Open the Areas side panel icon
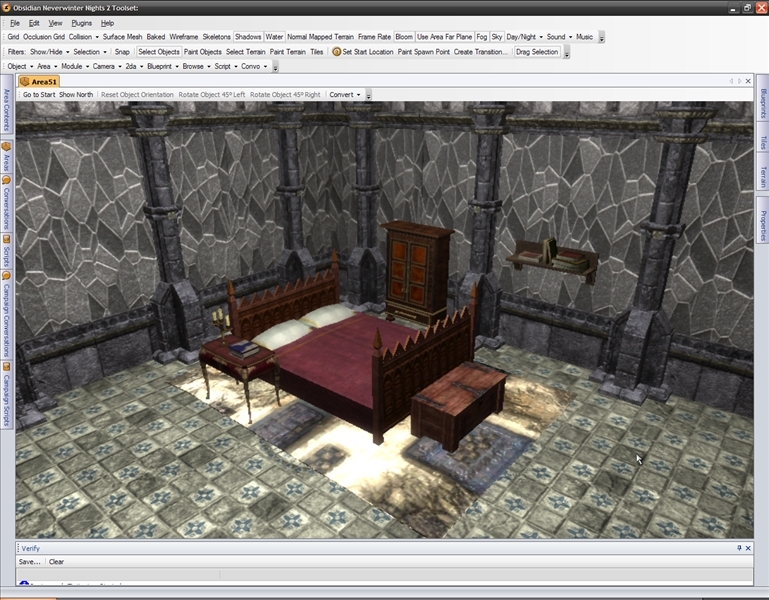Screen dimensions: 769x600 click(x=6, y=147)
